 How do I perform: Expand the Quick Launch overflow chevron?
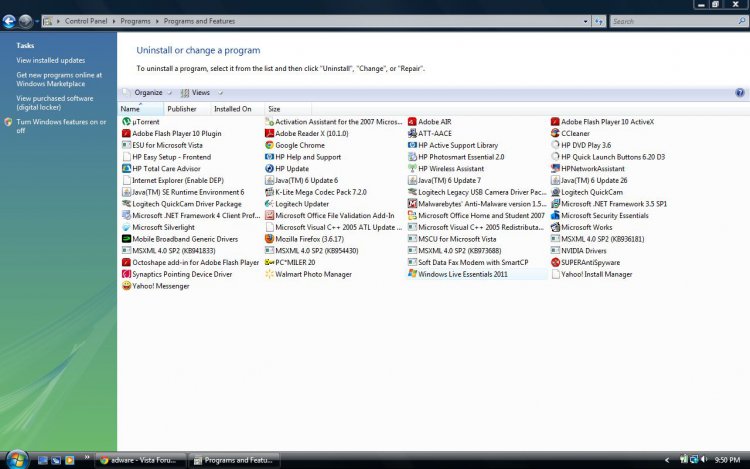[87, 457]
